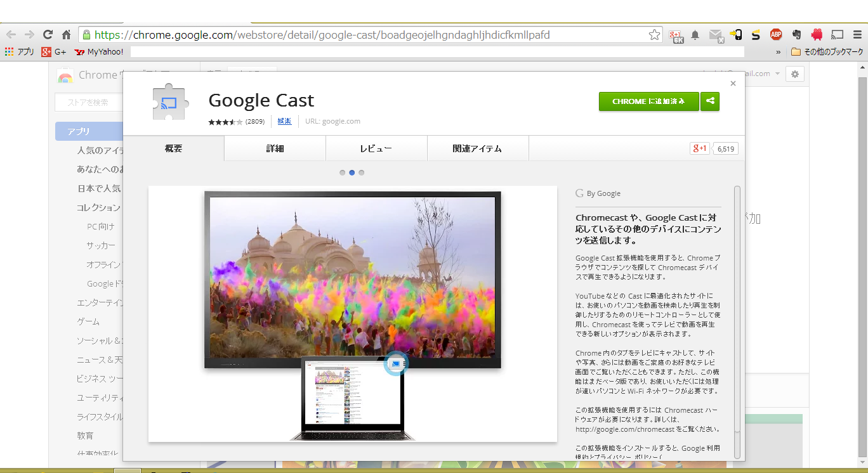868x473 pixels.
Task: Click the star rating of Google Cast
Action: (x=225, y=122)
